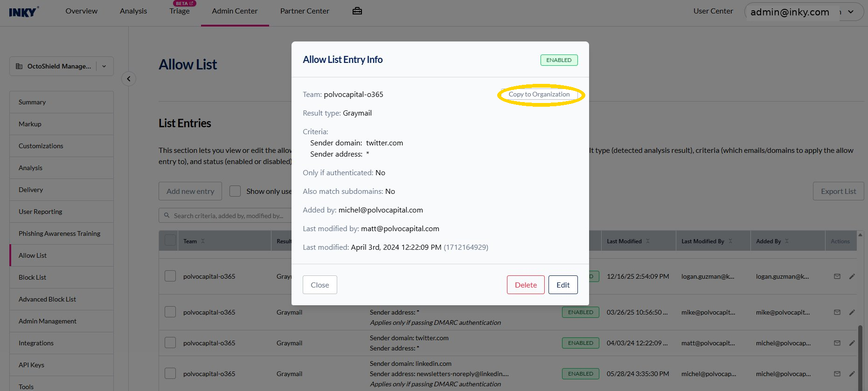Open Phishing Awareness Training
The height and width of the screenshot is (391, 868).
pyautogui.click(x=62, y=233)
